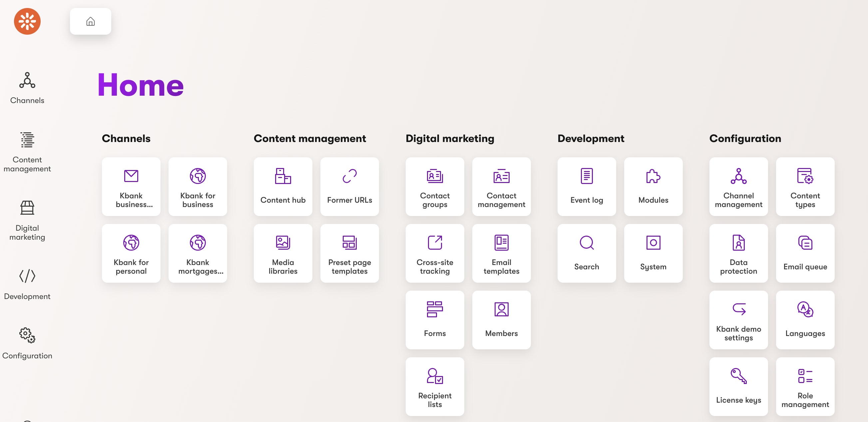Open Email queue application
This screenshot has width=868, height=422.
(805, 253)
